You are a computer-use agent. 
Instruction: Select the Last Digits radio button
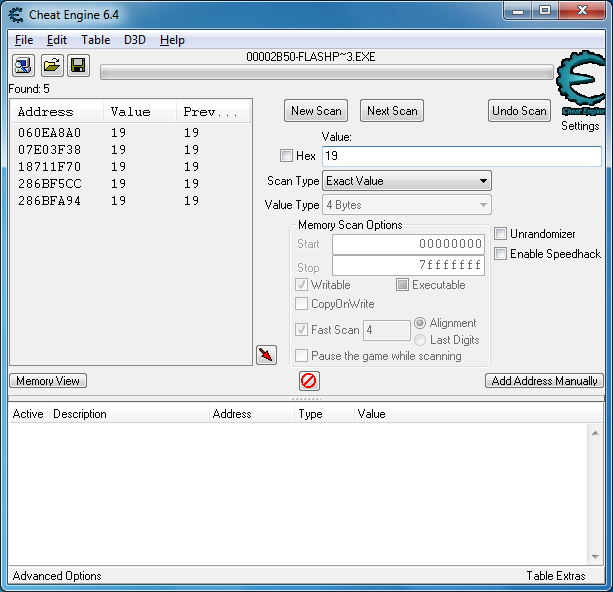point(420,340)
